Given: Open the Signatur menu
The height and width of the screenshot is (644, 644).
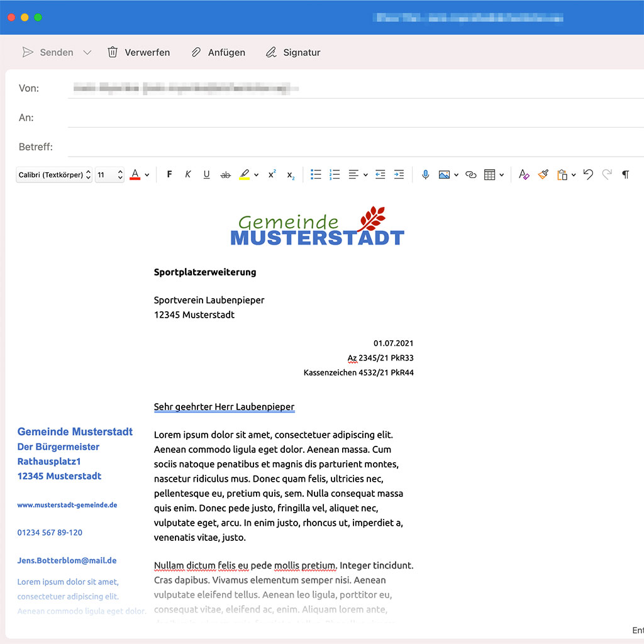Looking at the screenshot, I should pos(293,52).
